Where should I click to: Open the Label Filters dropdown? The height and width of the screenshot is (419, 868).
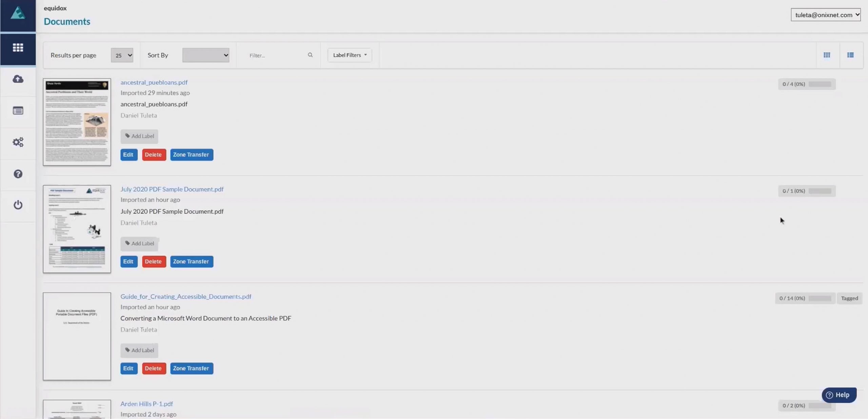[x=349, y=55]
